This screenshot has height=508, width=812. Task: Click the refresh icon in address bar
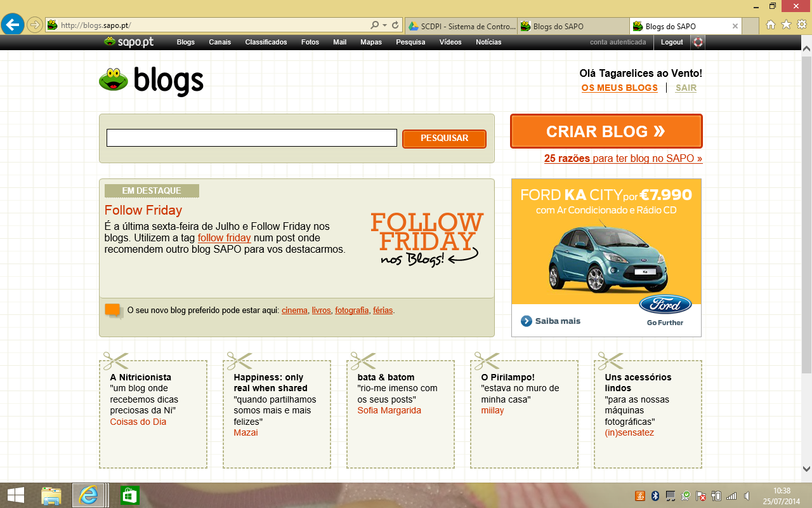(x=395, y=25)
